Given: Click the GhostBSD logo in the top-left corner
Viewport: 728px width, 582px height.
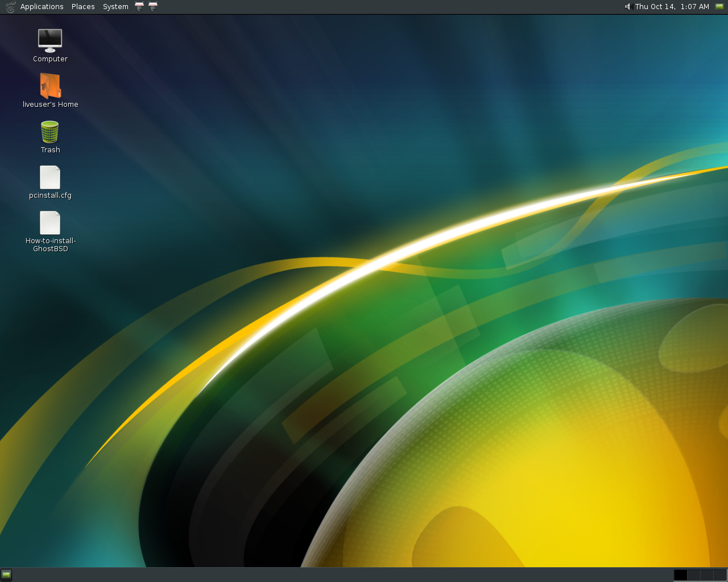Looking at the screenshot, I should 9,6.
